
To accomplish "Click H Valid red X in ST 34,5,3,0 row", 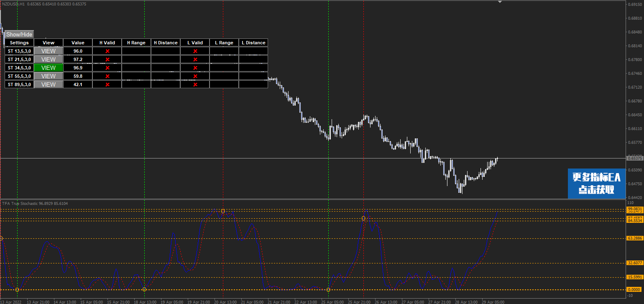I will [x=107, y=68].
